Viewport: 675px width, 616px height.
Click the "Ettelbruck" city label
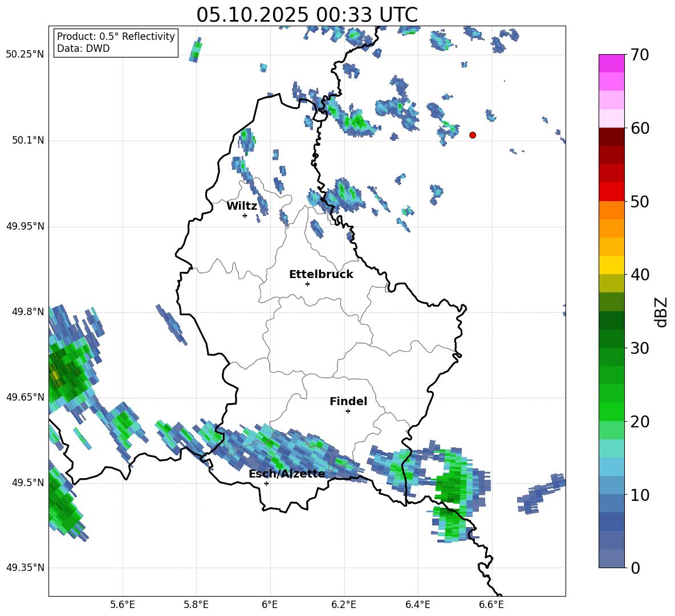pos(321,274)
